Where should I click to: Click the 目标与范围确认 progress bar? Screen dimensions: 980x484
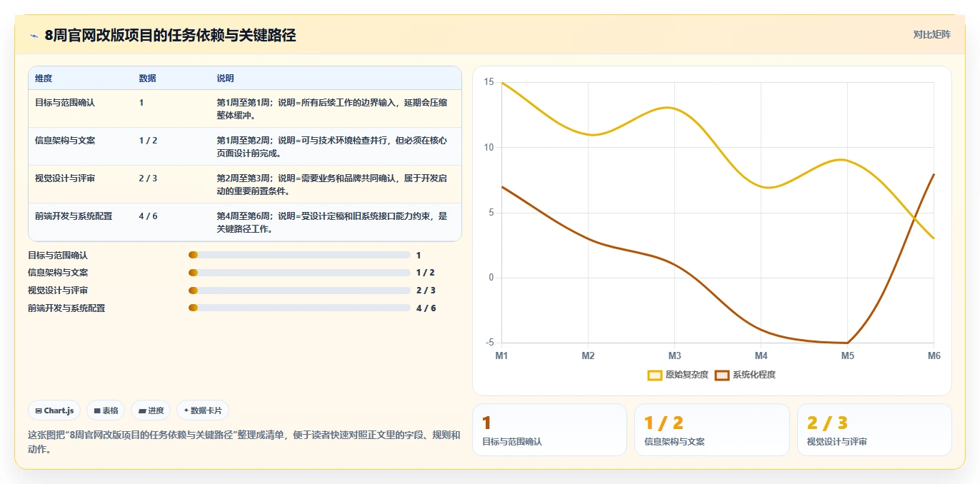[x=299, y=255]
